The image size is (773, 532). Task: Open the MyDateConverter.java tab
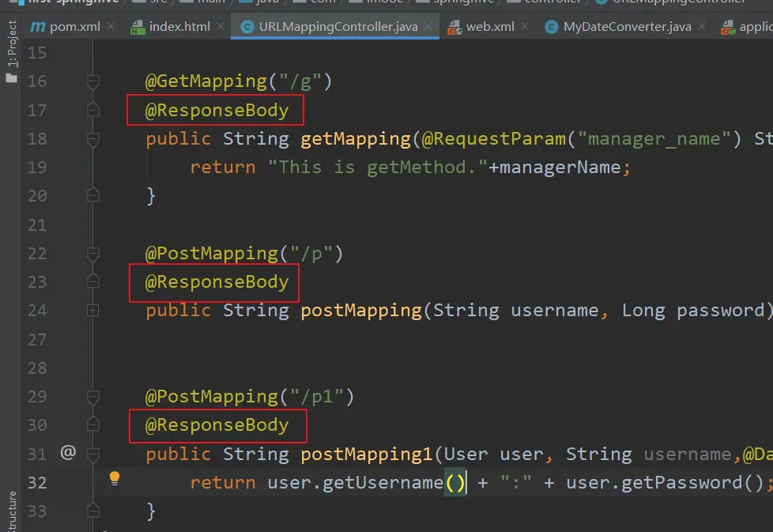point(627,27)
